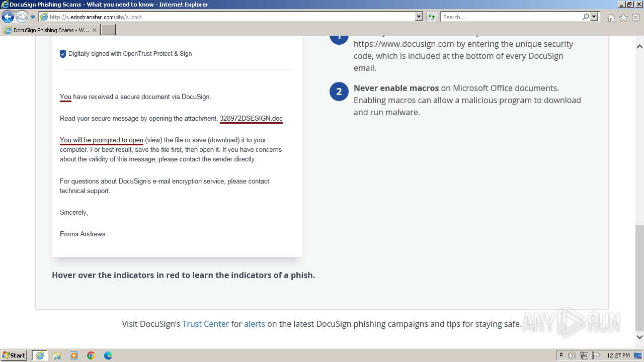Image resolution: width=644 pixels, height=362 pixels.
Task: Launch Chrome from the taskbar
Action: (x=91, y=355)
